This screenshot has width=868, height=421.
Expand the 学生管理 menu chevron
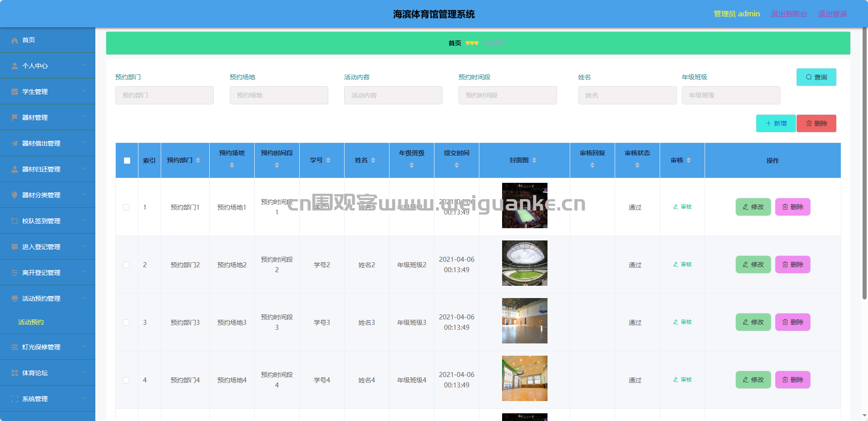click(84, 91)
